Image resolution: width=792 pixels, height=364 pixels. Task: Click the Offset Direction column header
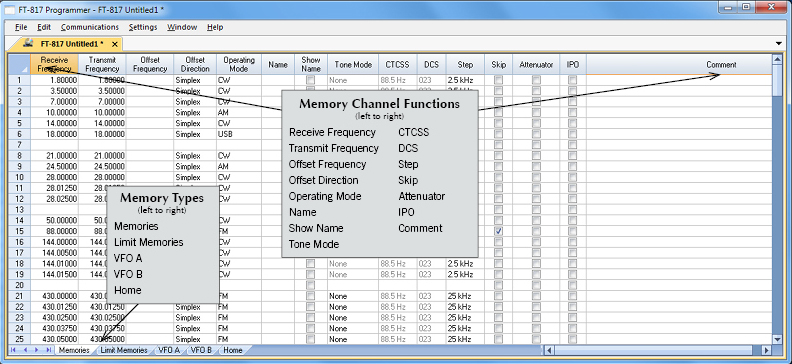[194, 65]
